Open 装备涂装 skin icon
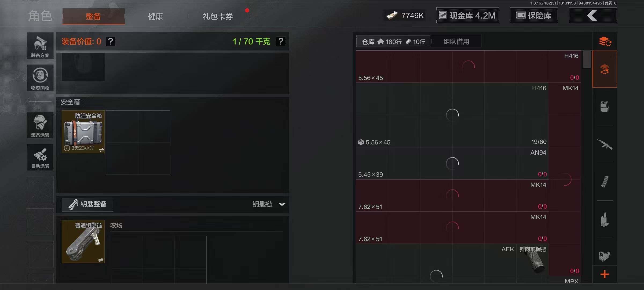Viewport: 644px width, 290px height. pos(40,125)
